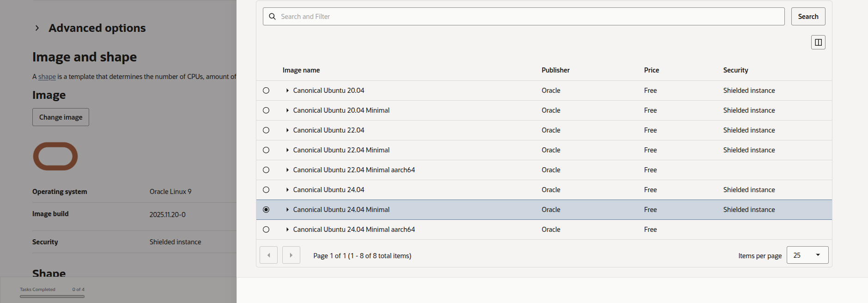Click the Publisher column header
Screen dimensions: 868x303
[556, 70]
